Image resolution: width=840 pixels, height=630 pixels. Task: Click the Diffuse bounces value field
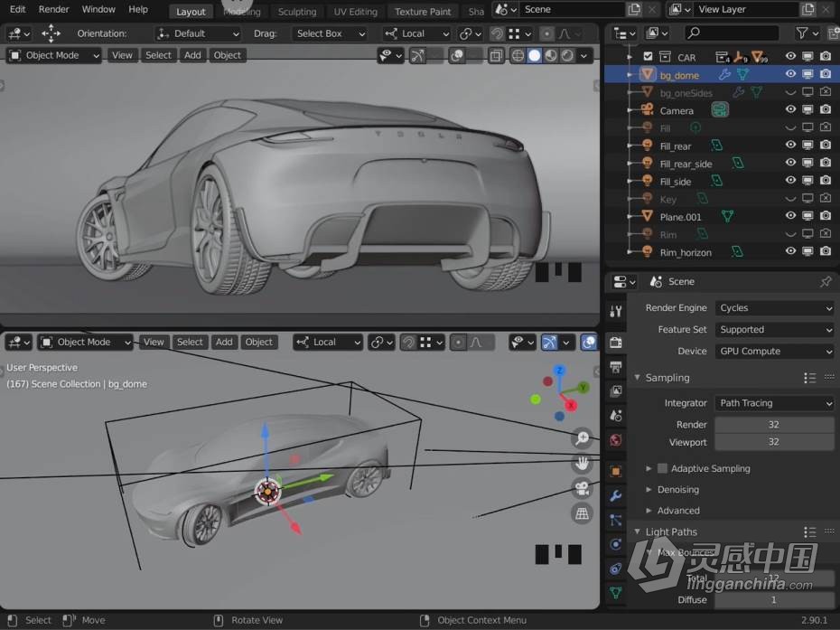pyautogui.click(x=775, y=599)
